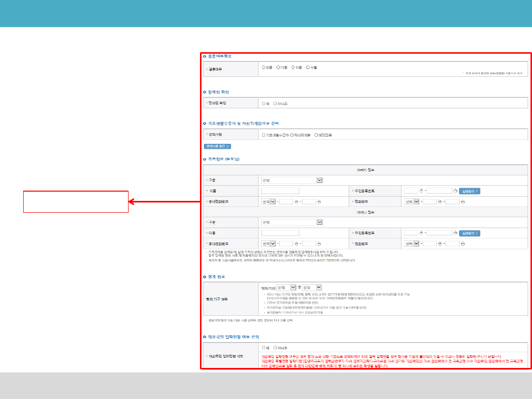Click the 장애인 확인 section heading
This screenshot has width=532, height=399.
(219, 92)
